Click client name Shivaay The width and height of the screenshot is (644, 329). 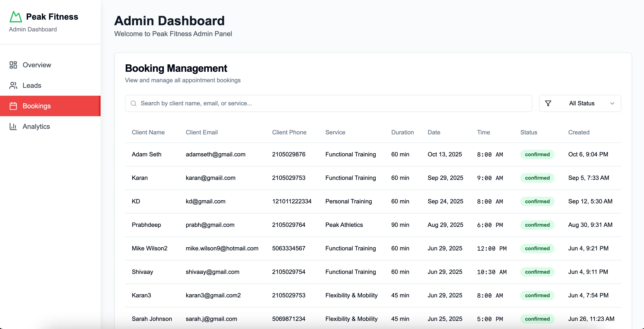coord(142,272)
